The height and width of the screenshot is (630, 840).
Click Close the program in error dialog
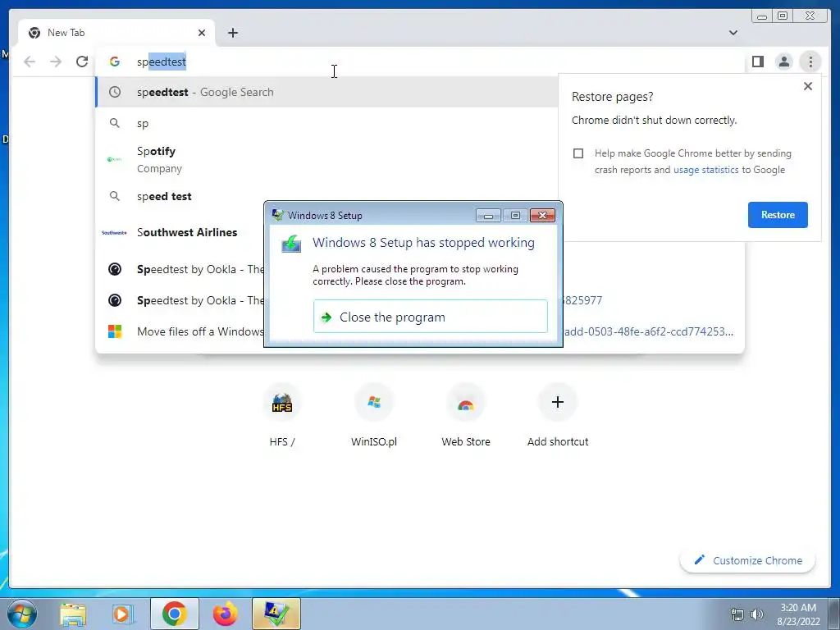point(430,317)
